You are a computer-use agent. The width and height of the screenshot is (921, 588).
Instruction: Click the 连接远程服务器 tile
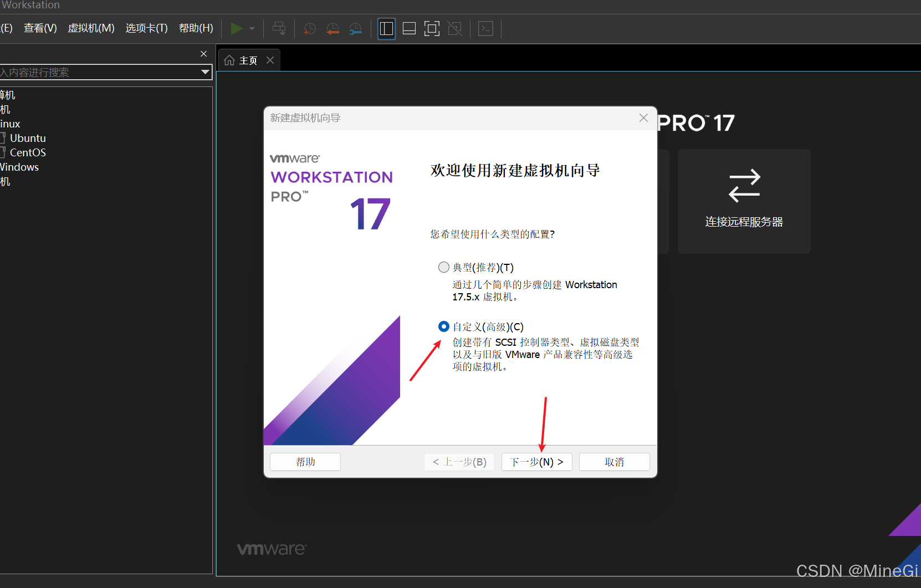pyautogui.click(x=744, y=202)
